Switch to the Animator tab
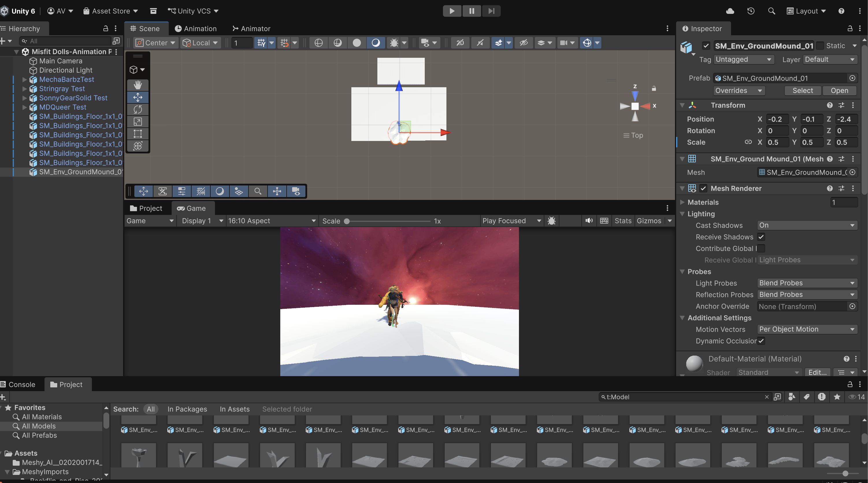This screenshot has height=483, width=868. (251, 29)
